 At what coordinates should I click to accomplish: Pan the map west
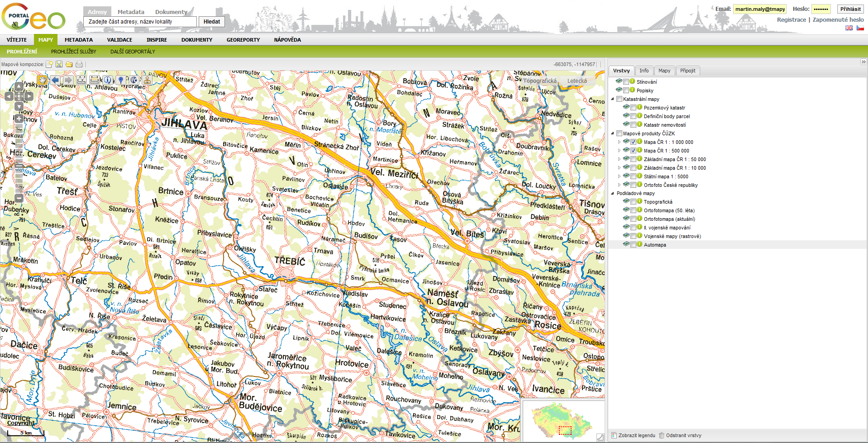9,96
